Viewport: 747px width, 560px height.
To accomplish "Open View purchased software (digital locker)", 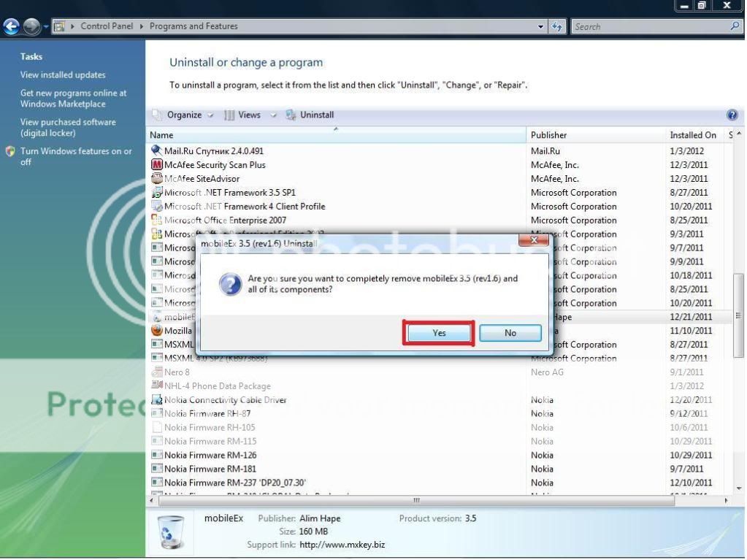I will 68,128.
